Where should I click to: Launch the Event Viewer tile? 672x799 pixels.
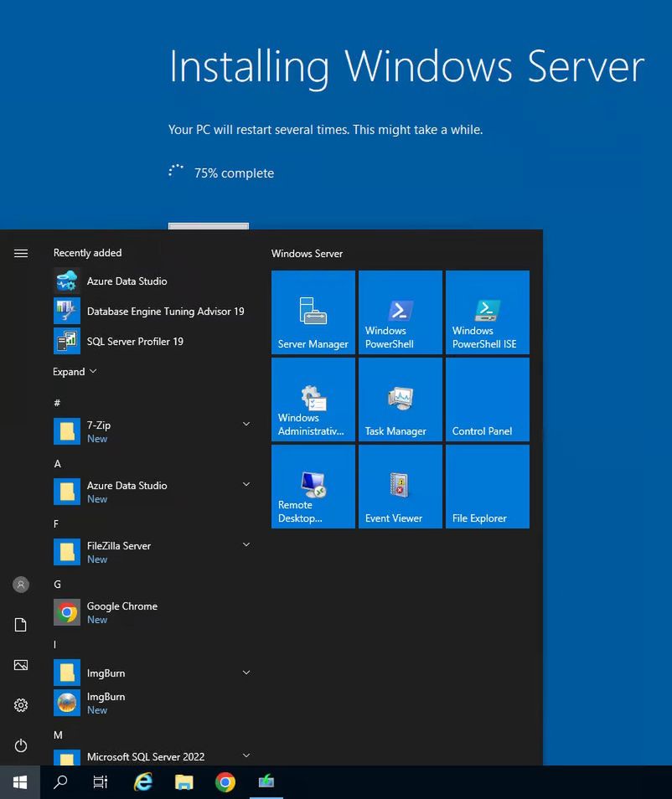point(401,487)
